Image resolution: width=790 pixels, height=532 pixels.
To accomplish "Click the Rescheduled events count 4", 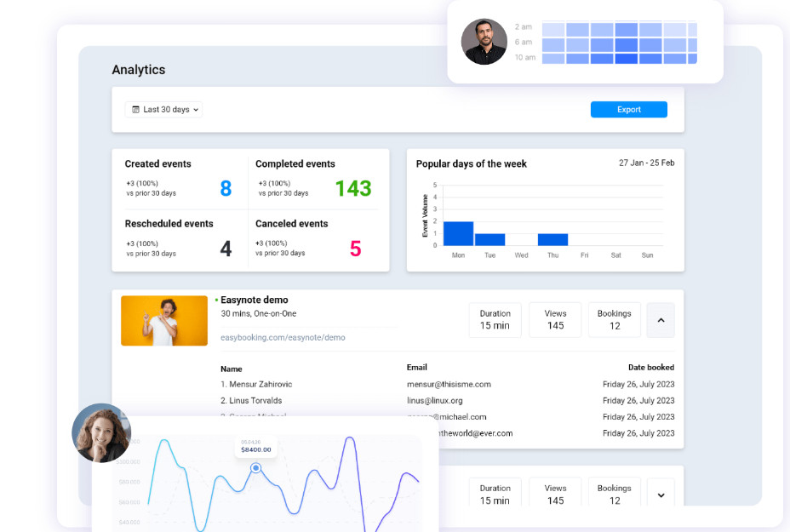I will pos(226,249).
